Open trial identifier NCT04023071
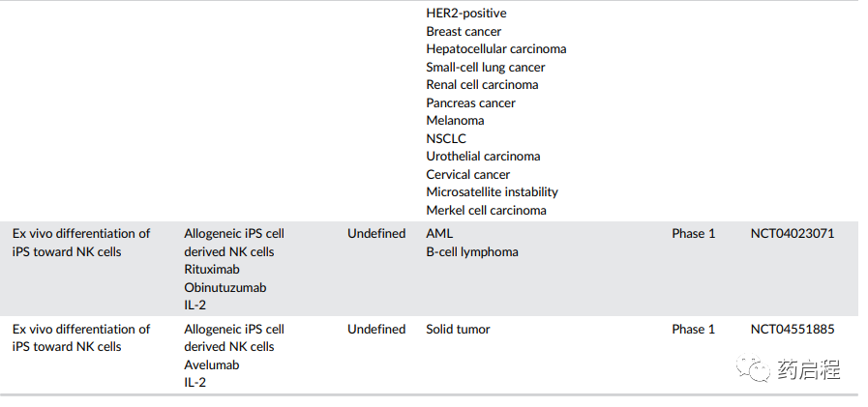Viewport: 868px width, 407px height. point(793,234)
